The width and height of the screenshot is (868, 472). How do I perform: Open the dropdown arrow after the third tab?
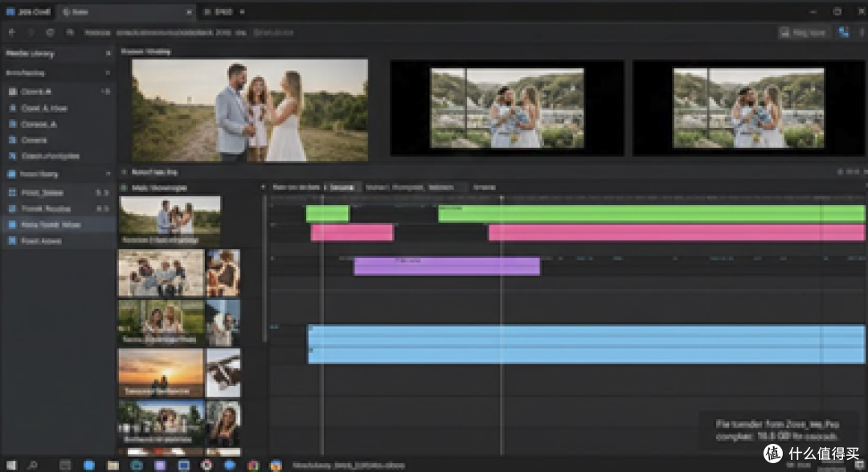point(242,11)
